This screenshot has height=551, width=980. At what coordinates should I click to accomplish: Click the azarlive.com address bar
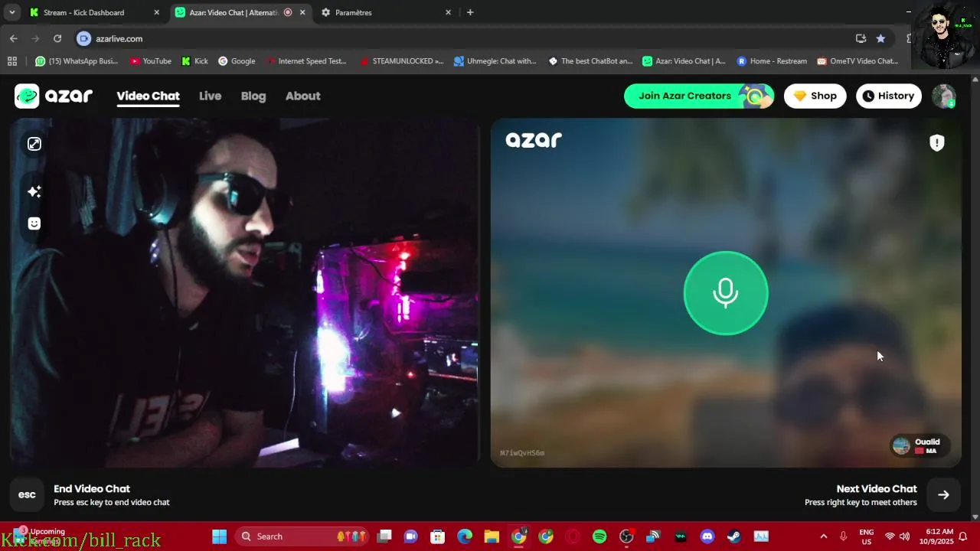coord(459,38)
